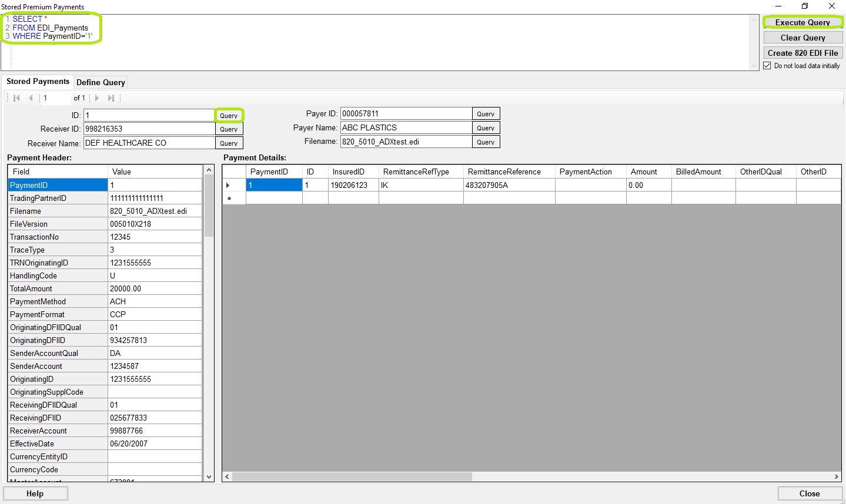Click Close button at bottom right
Viewport: 846px width, 504px height.
coord(810,493)
